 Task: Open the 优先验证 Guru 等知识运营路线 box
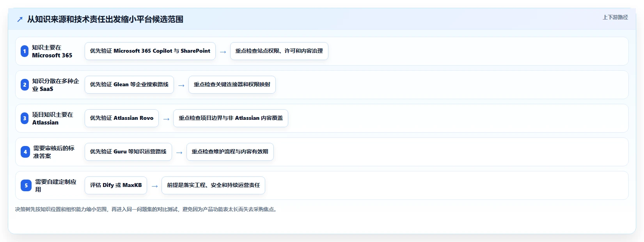click(128, 152)
